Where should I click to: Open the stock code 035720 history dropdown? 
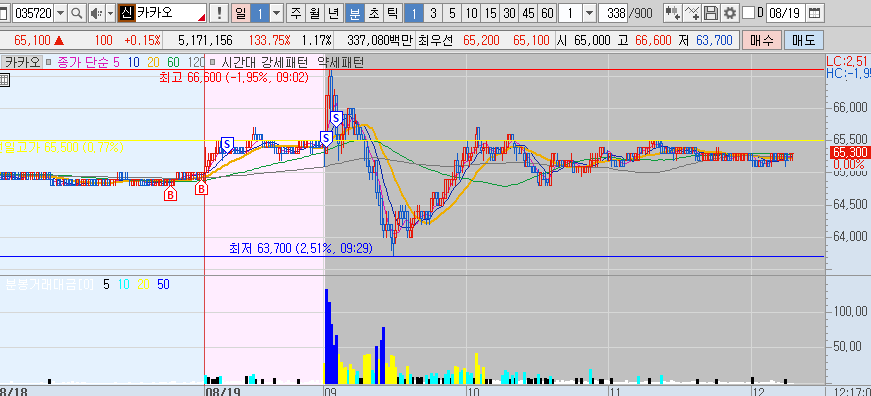(61, 13)
